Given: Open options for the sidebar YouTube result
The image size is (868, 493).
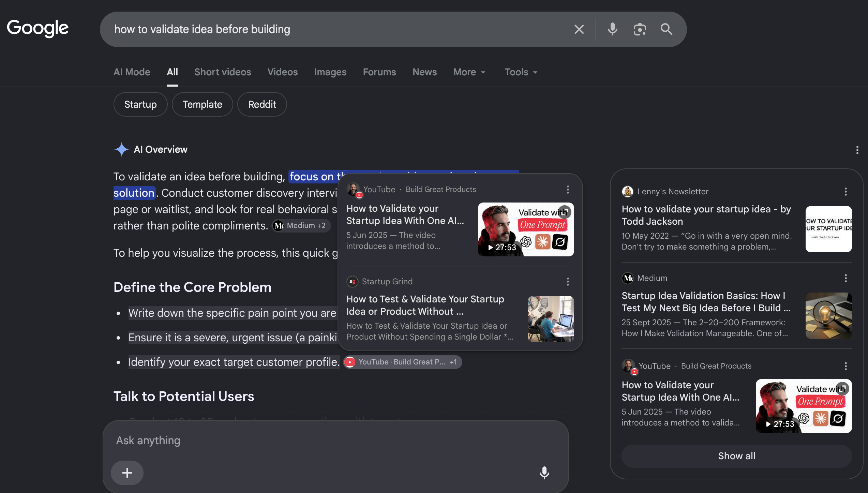Looking at the screenshot, I should click(846, 366).
